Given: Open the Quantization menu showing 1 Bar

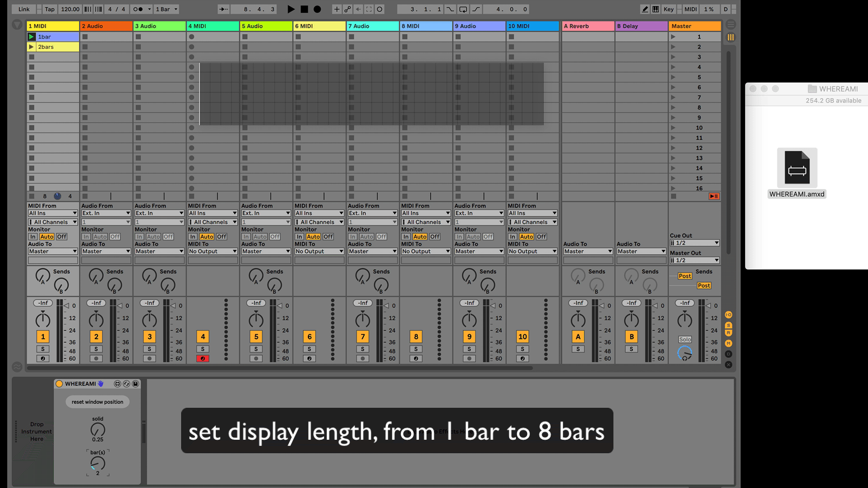Looking at the screenshot, I should point(167,9).
